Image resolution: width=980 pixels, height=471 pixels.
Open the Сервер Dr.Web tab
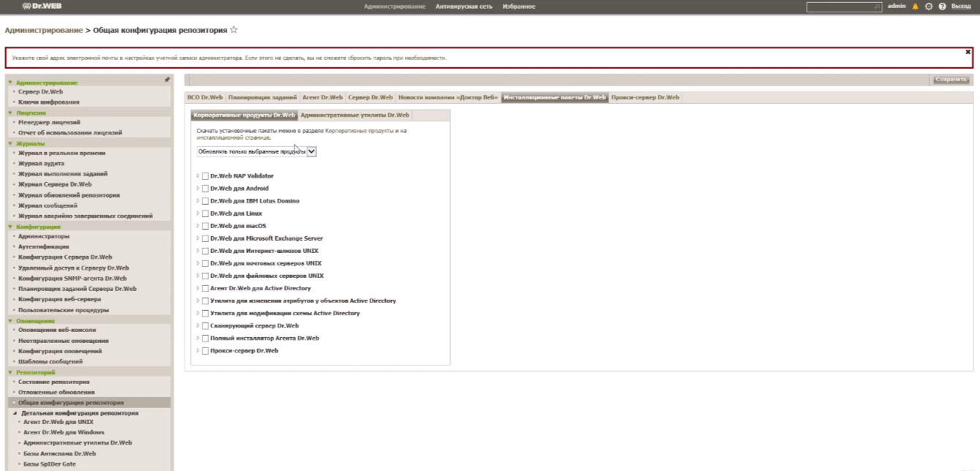coord(371,97)
